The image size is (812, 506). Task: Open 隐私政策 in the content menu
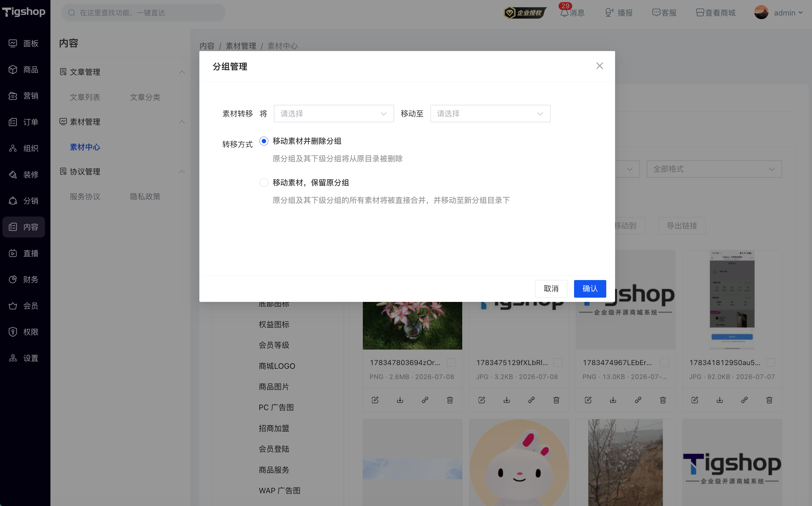(x=145, y=197)
